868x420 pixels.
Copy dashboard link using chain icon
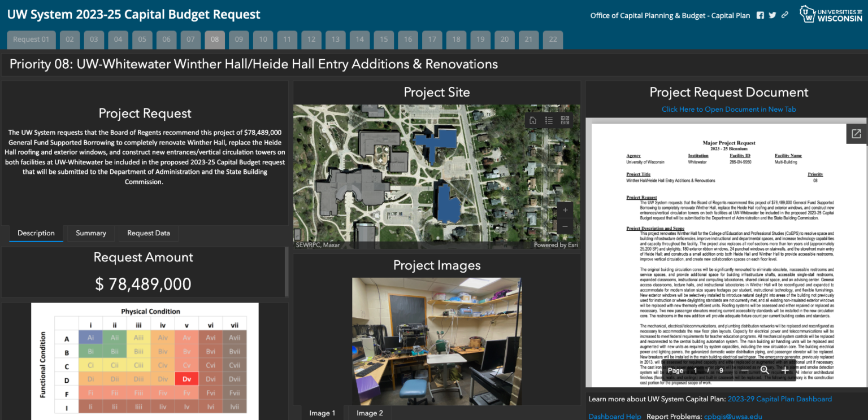click(x=785, y=15)
